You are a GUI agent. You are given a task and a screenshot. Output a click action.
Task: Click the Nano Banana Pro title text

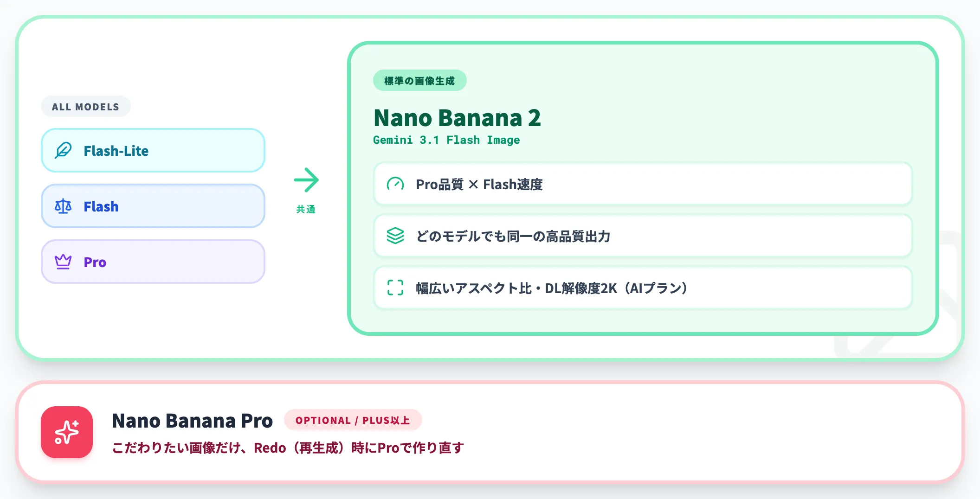pyautogui.click(x=193, y=421)
